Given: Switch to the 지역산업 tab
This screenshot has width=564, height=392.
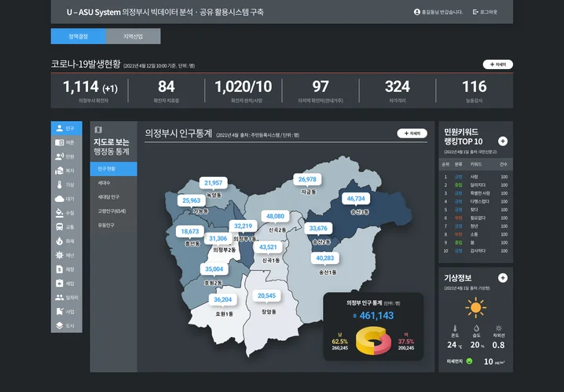Looking at the screenshot, I should (133, 36).
